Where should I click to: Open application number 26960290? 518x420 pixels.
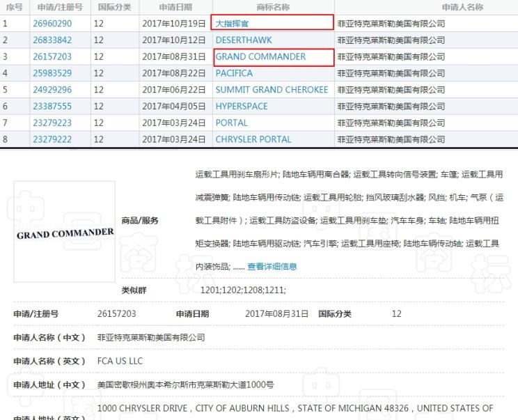coord(52,24)
